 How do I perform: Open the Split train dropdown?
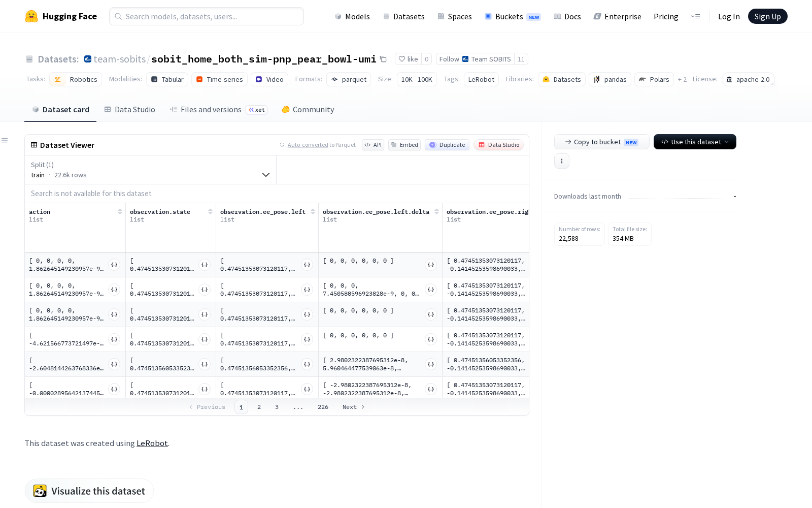coord(151,170)
